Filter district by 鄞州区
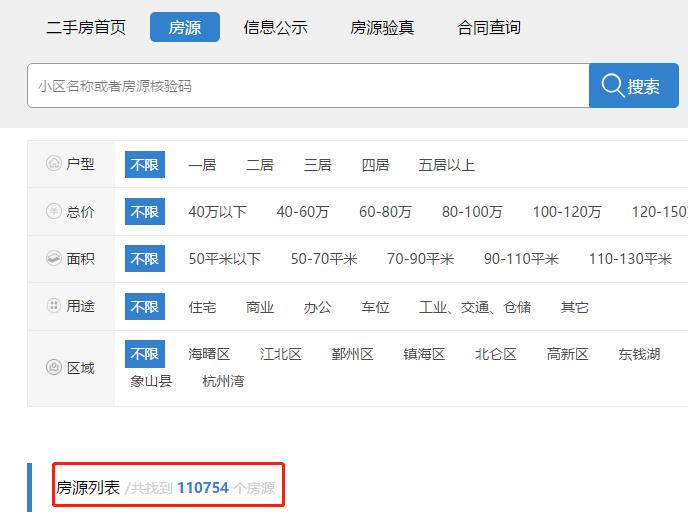This screenshot has height=516, width=688. (352, 354)
